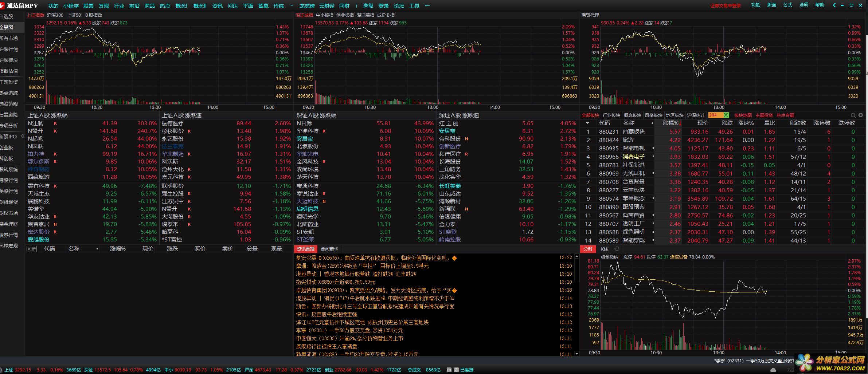Toggle the 同步 sync box in the list header
This screenshot has height=374, width=868.
(x=32, y=249)
